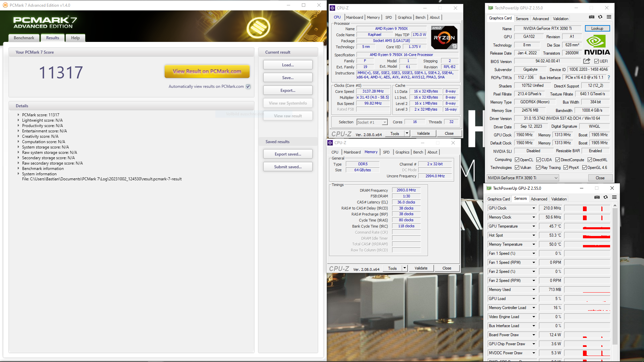Click the Submit saved... button
644x362 pixels.
click(x=288, y=167)
